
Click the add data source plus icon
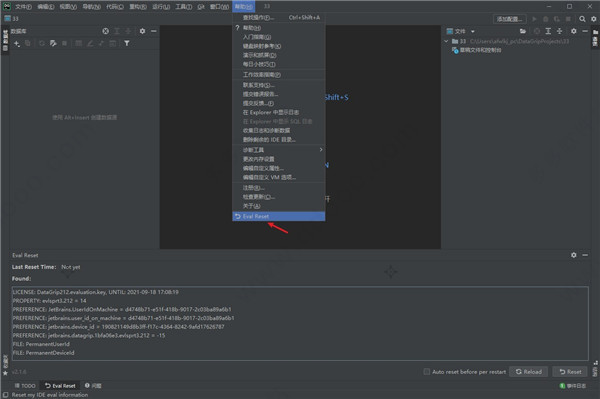click(x=17, y=44)
